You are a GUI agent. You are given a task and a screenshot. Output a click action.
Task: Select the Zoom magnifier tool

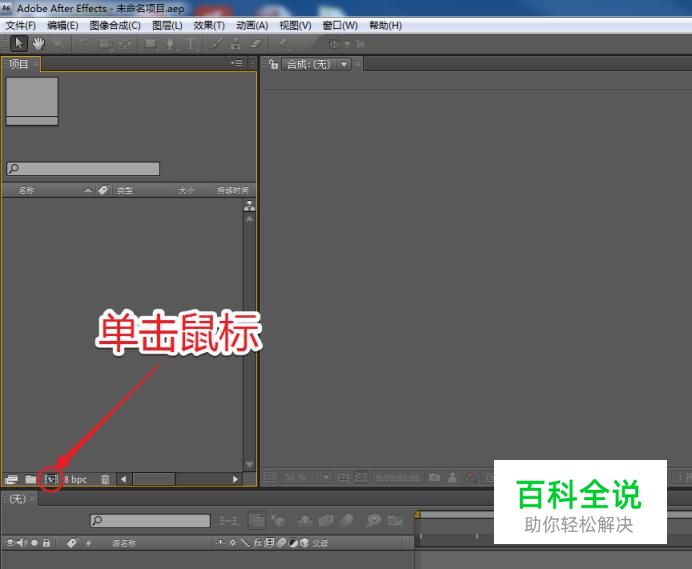[58, 44]
